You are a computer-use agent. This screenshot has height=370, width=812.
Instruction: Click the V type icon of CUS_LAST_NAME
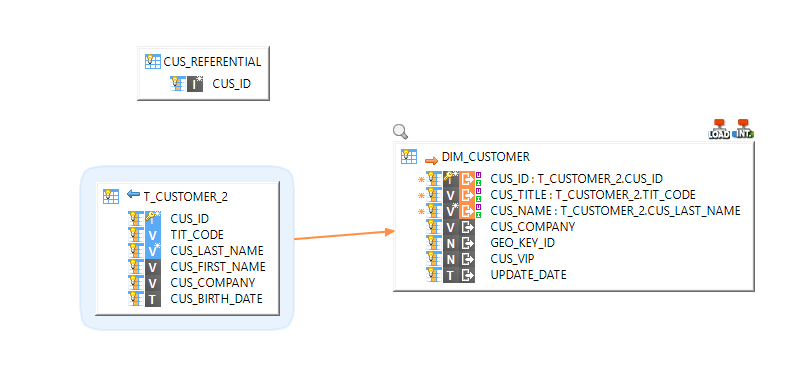[153, 251]
